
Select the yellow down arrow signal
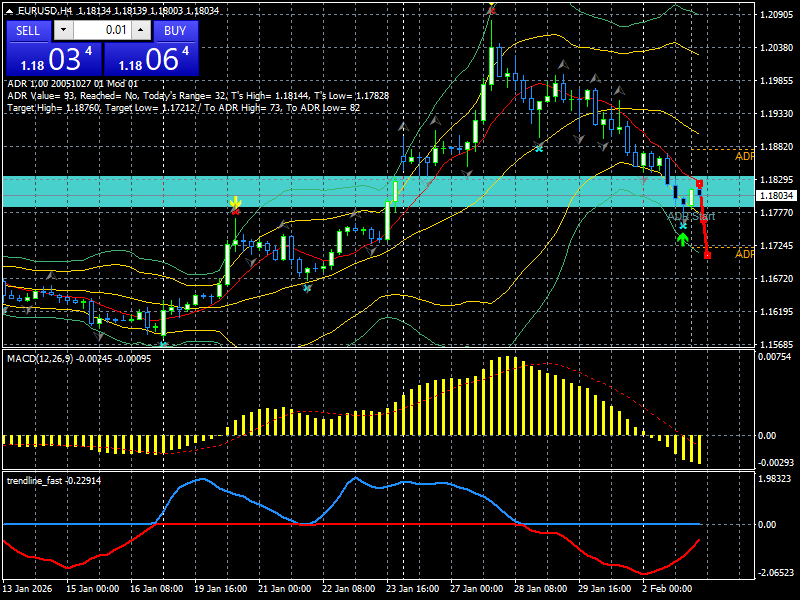point(235,202)
